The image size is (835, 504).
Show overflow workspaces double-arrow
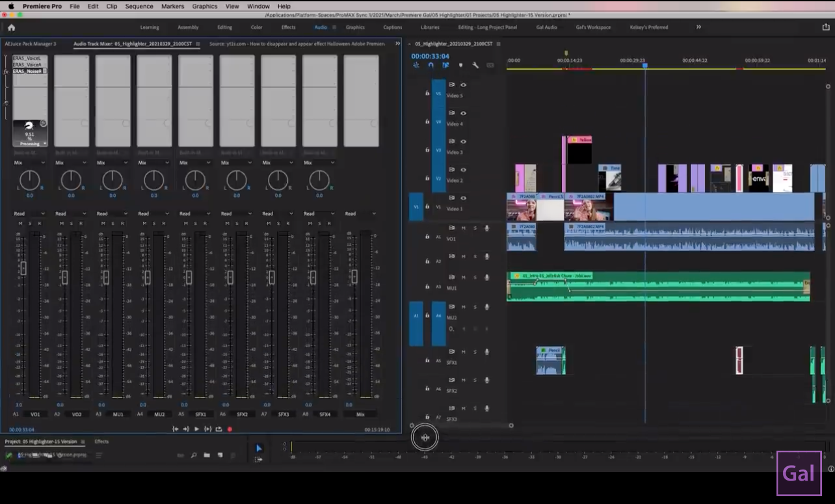point(698,27)
